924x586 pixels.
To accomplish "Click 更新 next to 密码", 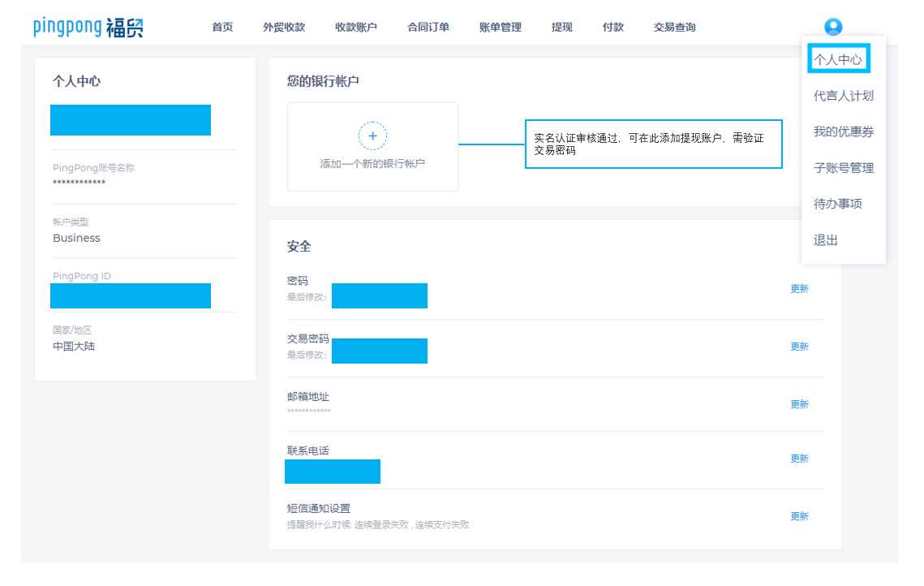I will (x=798, y=288).
